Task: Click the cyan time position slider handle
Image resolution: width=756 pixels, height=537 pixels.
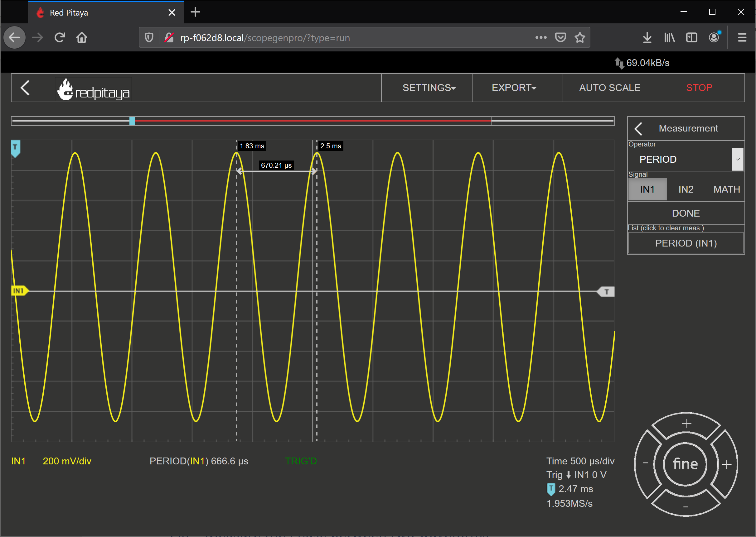Action: tap(132, 121)
